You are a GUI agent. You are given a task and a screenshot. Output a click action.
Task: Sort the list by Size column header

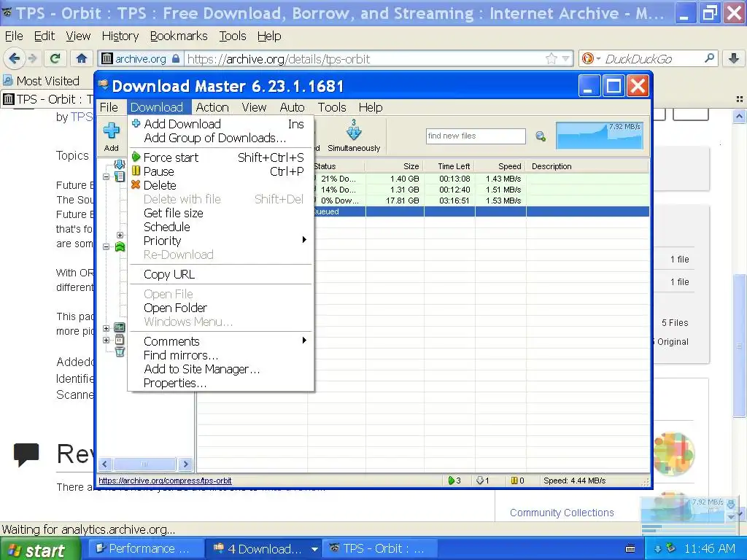395,166
